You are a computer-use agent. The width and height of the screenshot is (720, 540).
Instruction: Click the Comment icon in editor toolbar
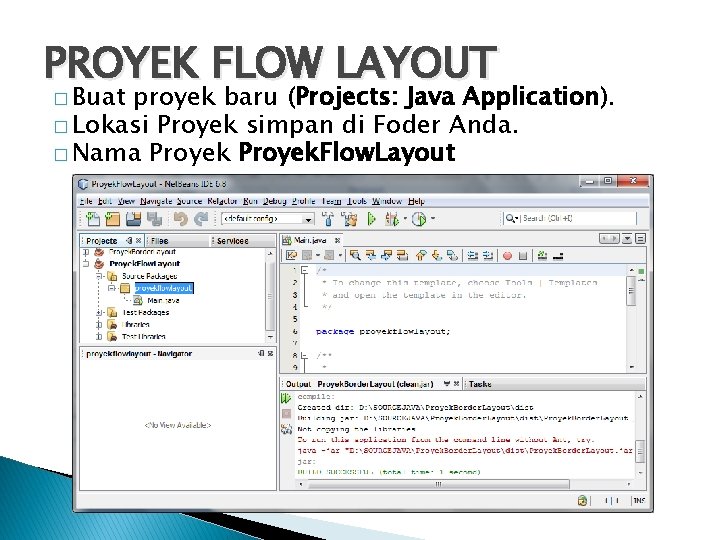pos(542,255)
